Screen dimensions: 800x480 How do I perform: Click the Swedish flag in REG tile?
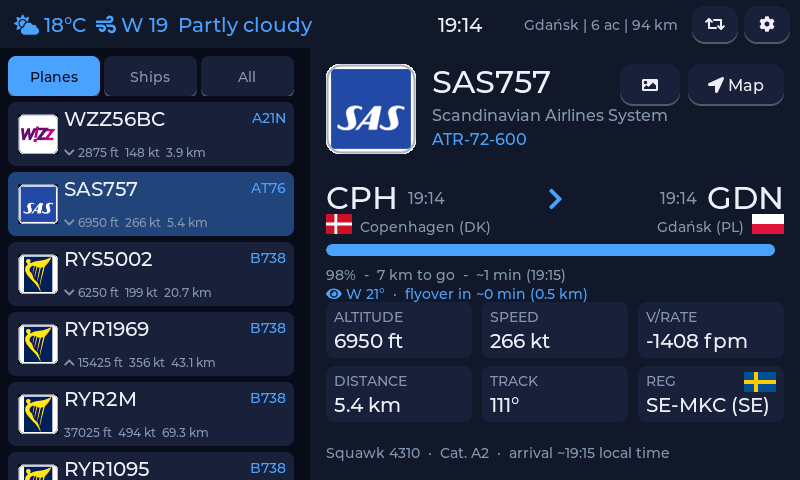pyautogui.click(x=760, y=382)
